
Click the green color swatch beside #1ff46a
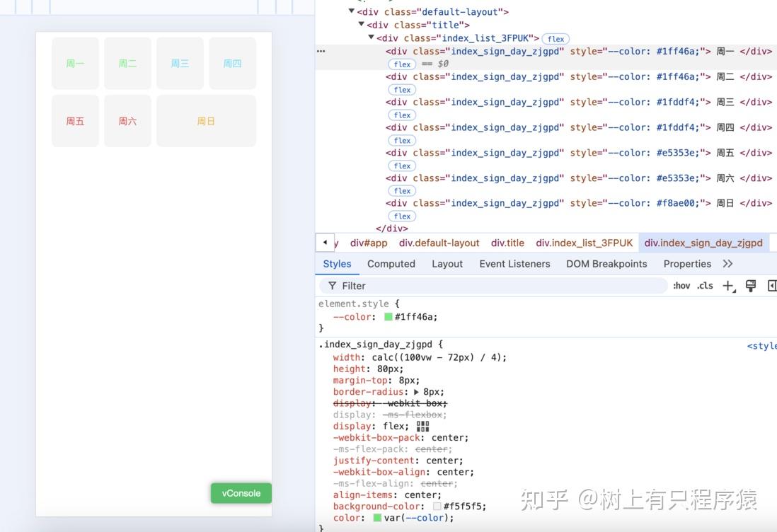(388, 316)
